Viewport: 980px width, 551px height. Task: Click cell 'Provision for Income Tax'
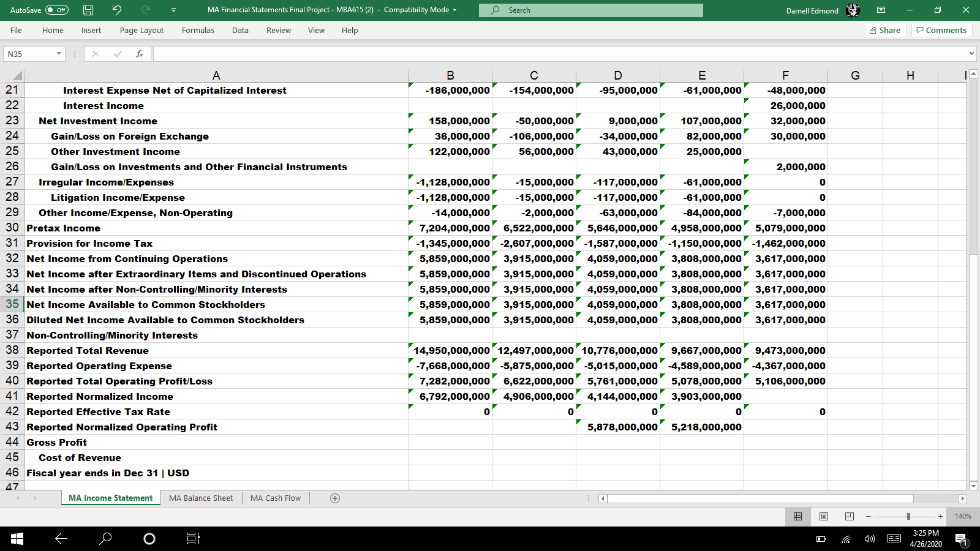[x=216, y=243]
